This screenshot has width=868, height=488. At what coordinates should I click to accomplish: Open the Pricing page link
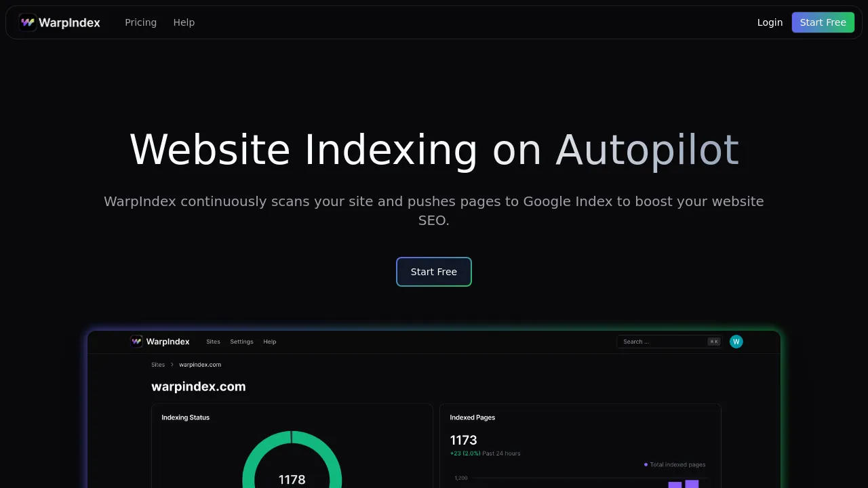click(140, 22)
